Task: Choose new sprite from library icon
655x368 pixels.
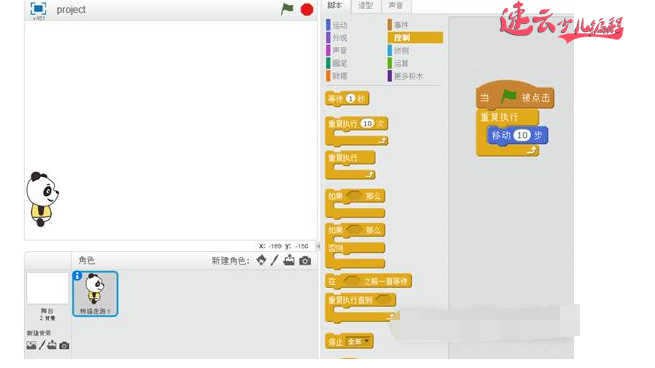Action: pyautogui.click(x=261, y=260)
